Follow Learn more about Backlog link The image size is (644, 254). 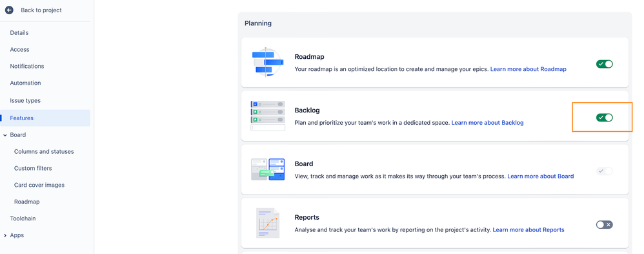pyautogui.click(x=488, y=123)
